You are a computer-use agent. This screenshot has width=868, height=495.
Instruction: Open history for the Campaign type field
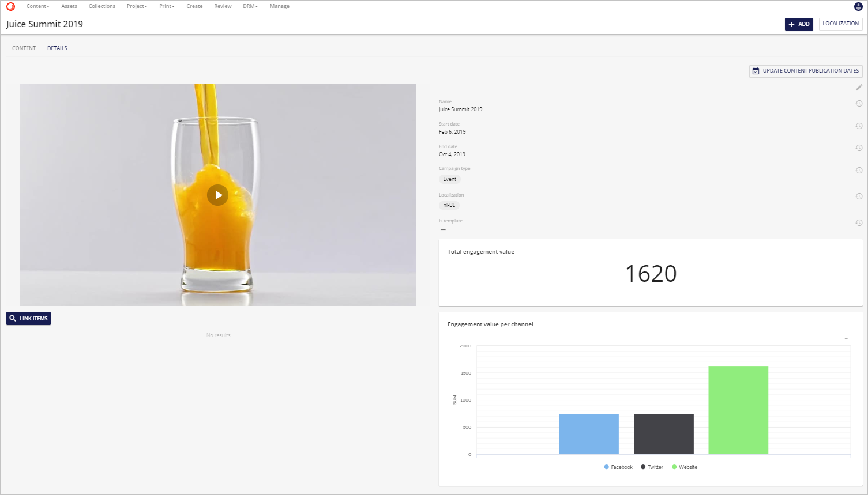click(859, 171)
